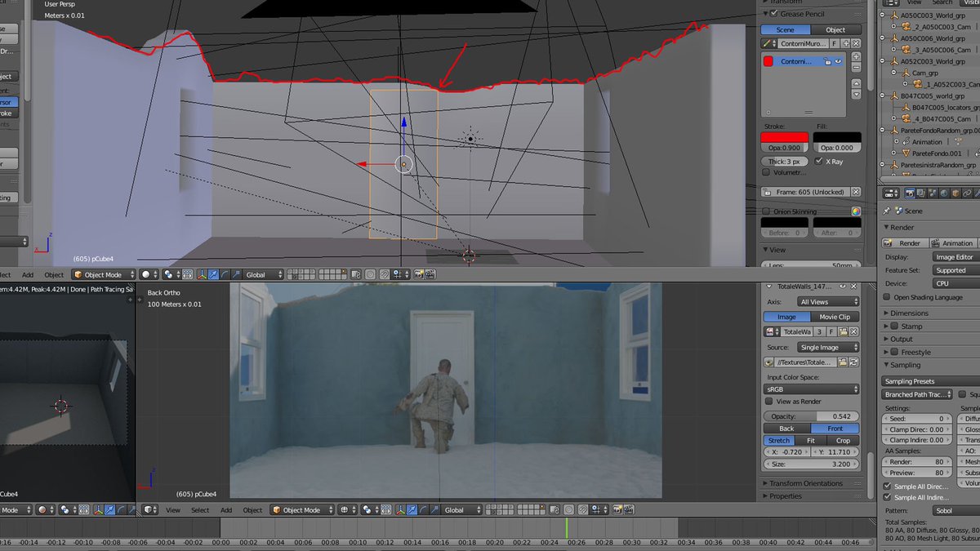The height and width of the screenshot is (551, 980).
Task: Select B047C005_locators_grp in the outliner
Action: (x=946, y=107)
